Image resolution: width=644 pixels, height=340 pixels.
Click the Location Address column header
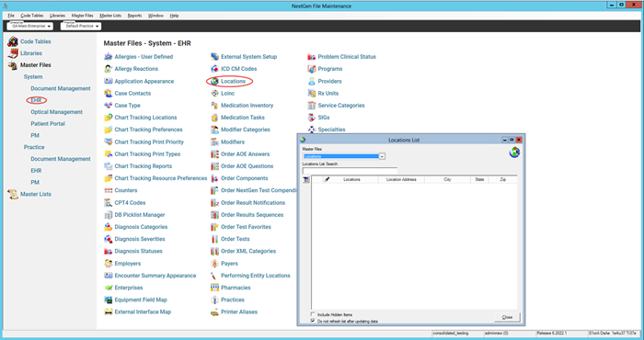click(x=401, y=179)
